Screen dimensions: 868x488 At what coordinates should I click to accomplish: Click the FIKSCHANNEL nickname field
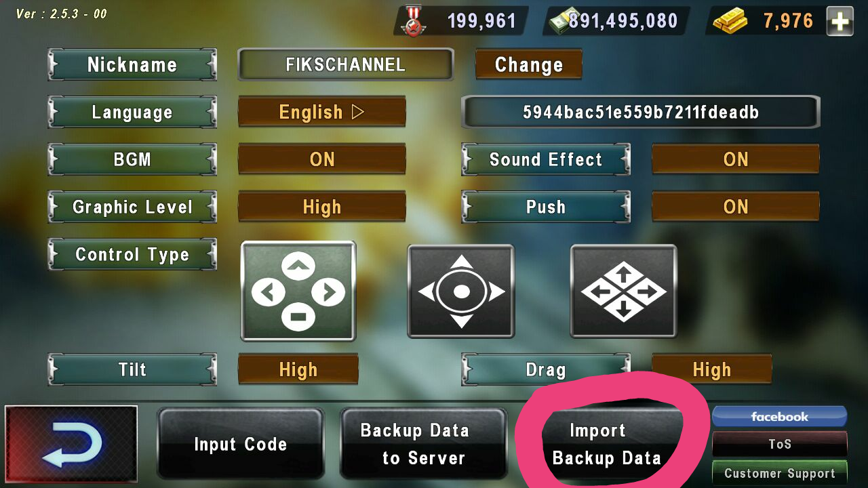coord(346,64)
